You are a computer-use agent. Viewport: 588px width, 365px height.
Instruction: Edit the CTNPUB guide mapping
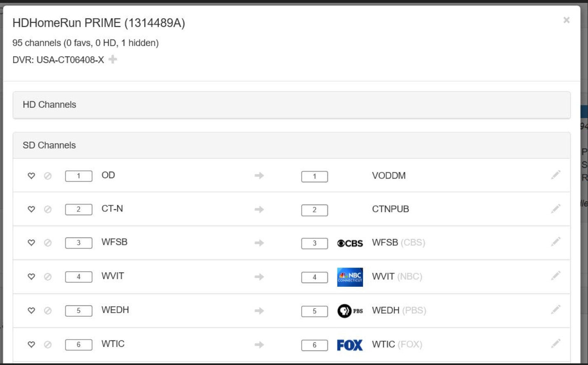click(555, 209)
